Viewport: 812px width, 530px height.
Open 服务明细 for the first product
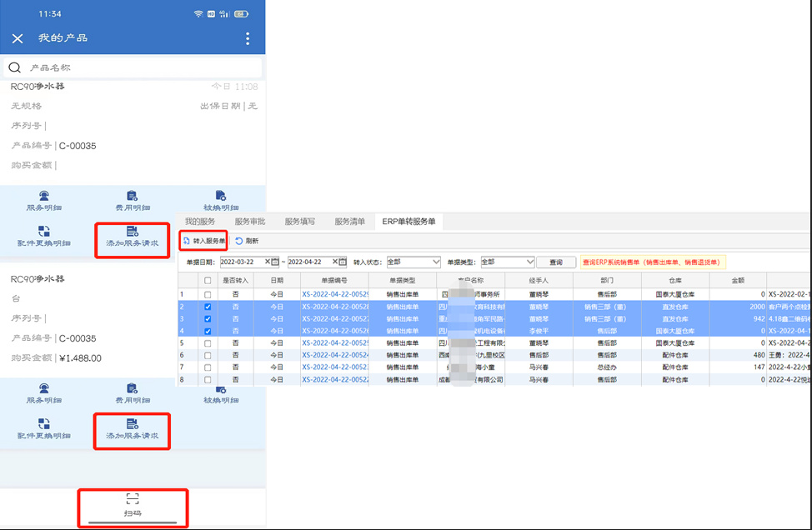click(43, 201)
